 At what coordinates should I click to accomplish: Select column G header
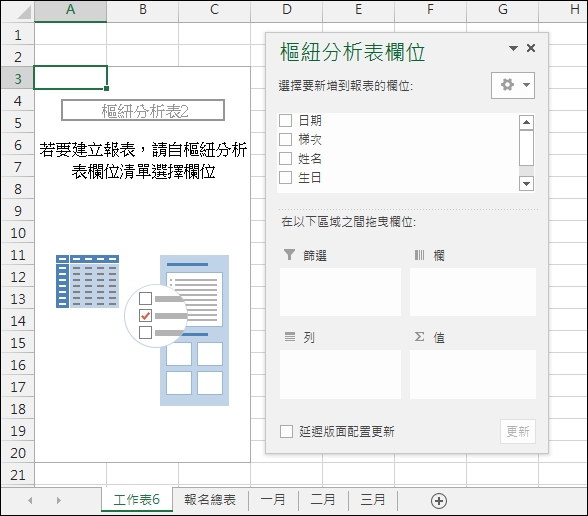click(x=502, y=10)
